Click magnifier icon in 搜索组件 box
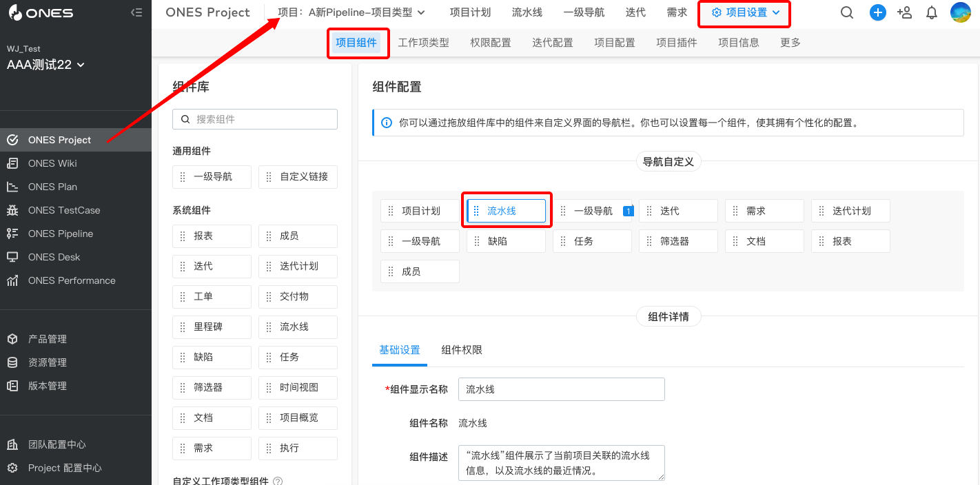This screenshot has height=485, width=980. click(185, 119)
